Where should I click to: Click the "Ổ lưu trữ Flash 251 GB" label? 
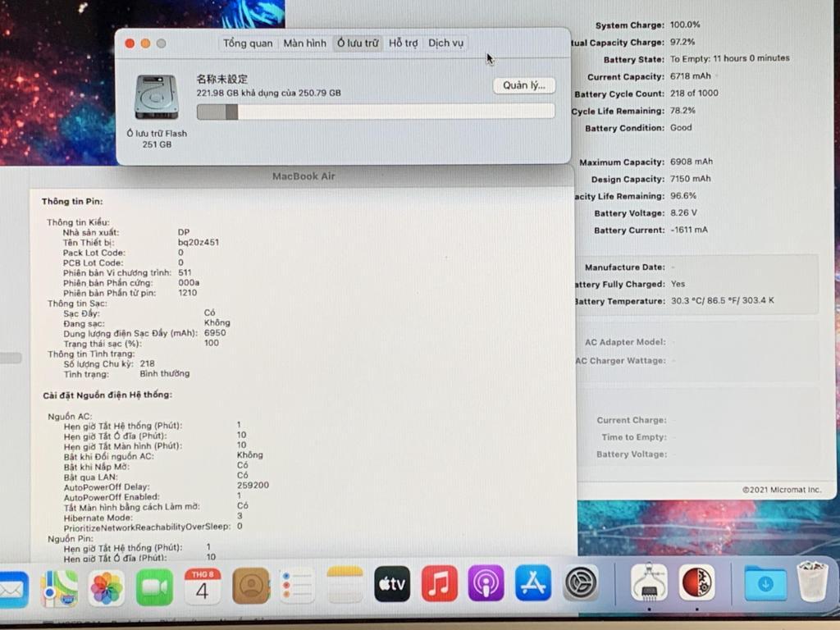coord(157,139)
